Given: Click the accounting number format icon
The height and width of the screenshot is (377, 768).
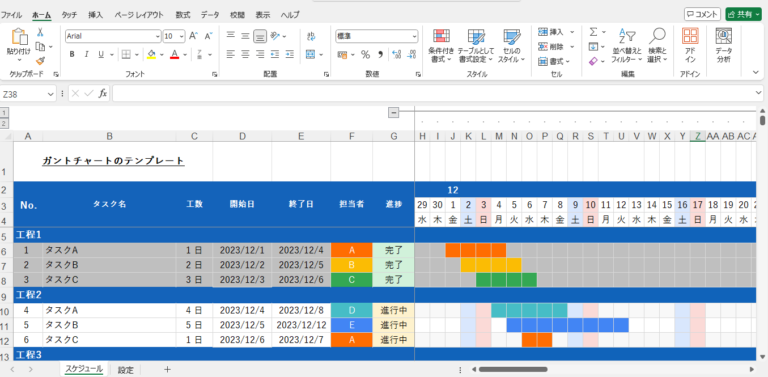Looking at the screenshot, I should click(342, 54).
